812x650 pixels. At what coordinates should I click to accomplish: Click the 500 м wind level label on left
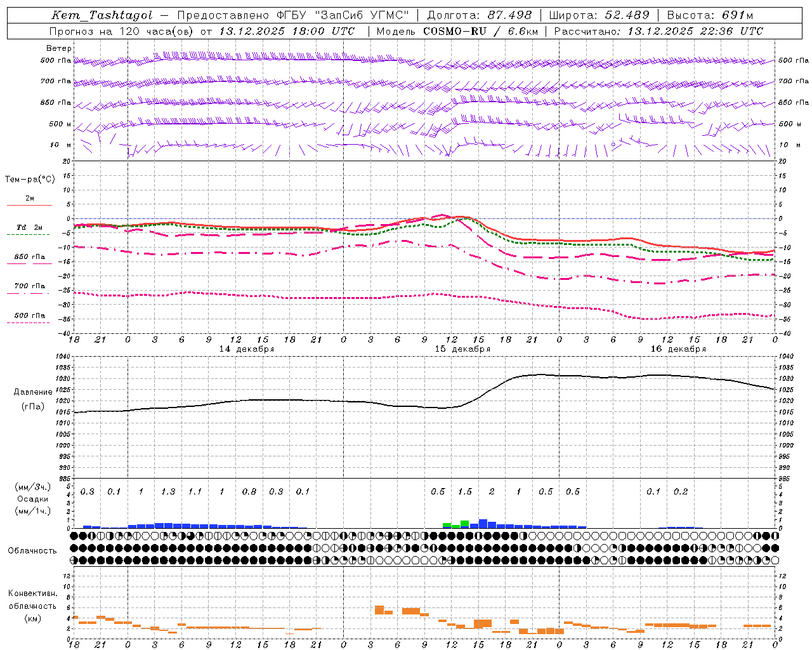coord(60,124)
